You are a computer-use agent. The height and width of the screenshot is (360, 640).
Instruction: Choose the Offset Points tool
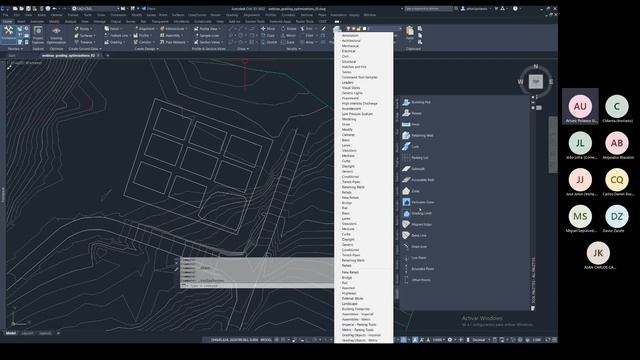(416, 280)
